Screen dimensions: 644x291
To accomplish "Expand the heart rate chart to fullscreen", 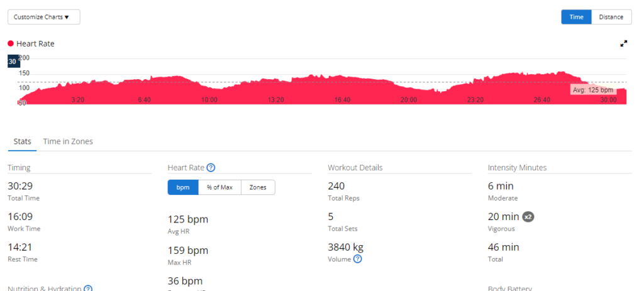I will pos(624,43).
